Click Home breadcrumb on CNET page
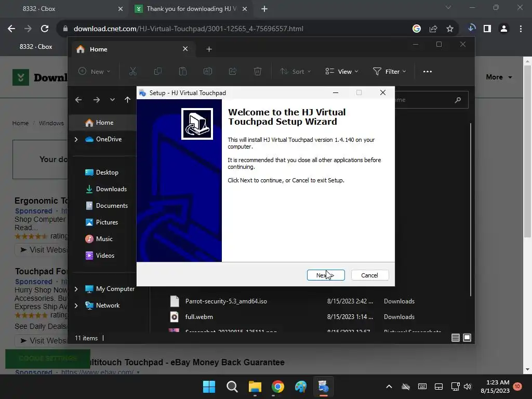This screenshot has width=532, height=399. 20,123
